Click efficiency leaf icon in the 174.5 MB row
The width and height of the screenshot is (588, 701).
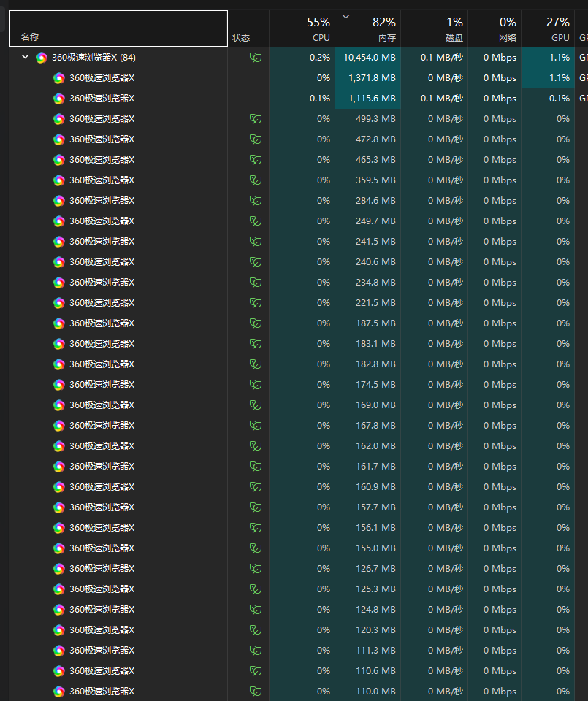coord(256,385)
